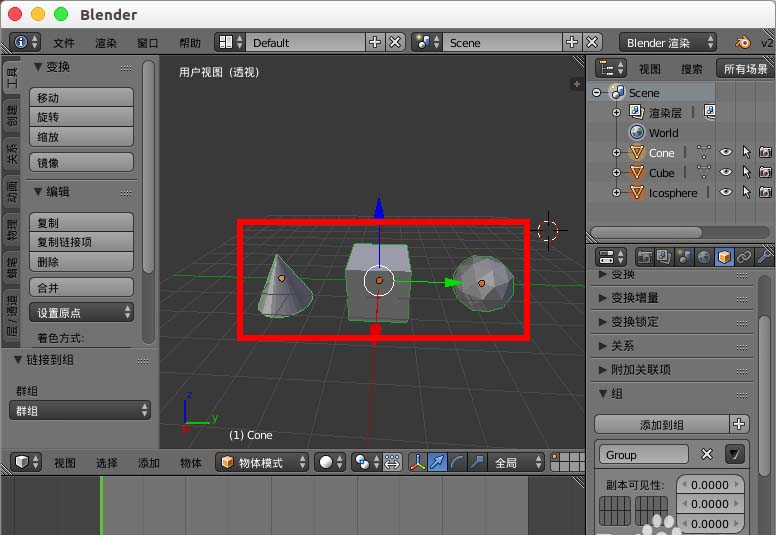The width and height of the screenshot is (776, 535).
Task: Enable the scale manipulator icon
Action: coord(478,462)
